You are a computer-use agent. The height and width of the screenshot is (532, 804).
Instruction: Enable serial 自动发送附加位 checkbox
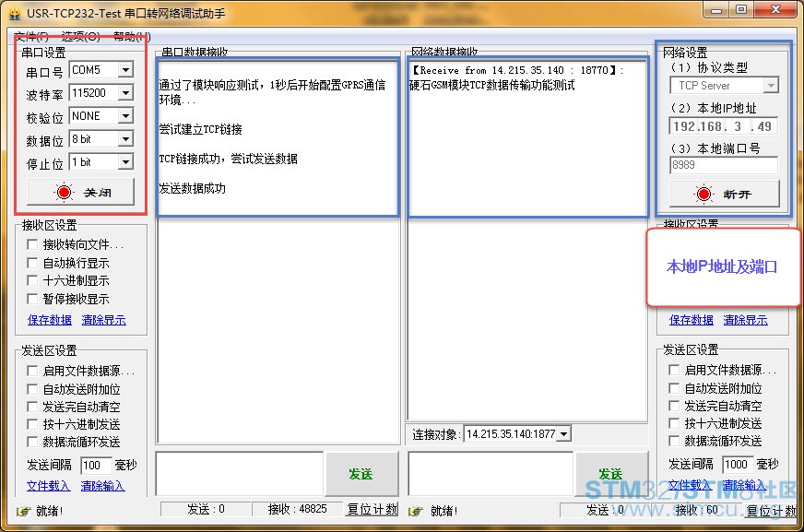31,389
